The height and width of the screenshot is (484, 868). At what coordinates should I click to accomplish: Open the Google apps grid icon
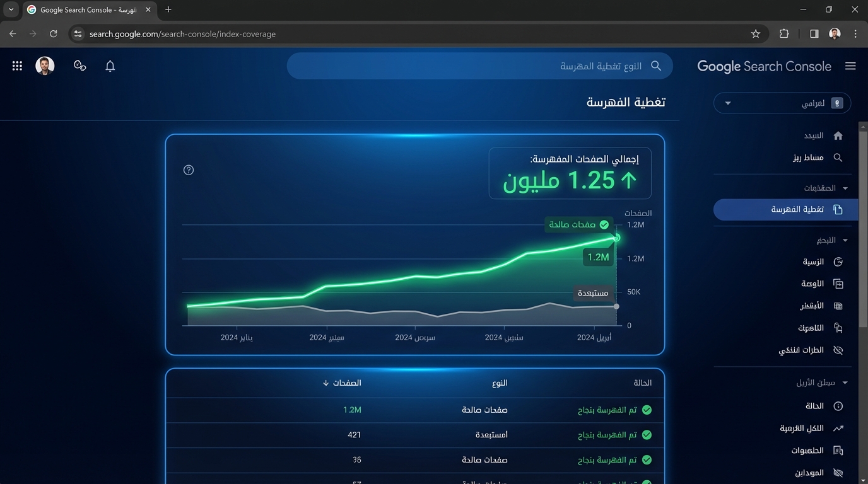pos(17,66)
